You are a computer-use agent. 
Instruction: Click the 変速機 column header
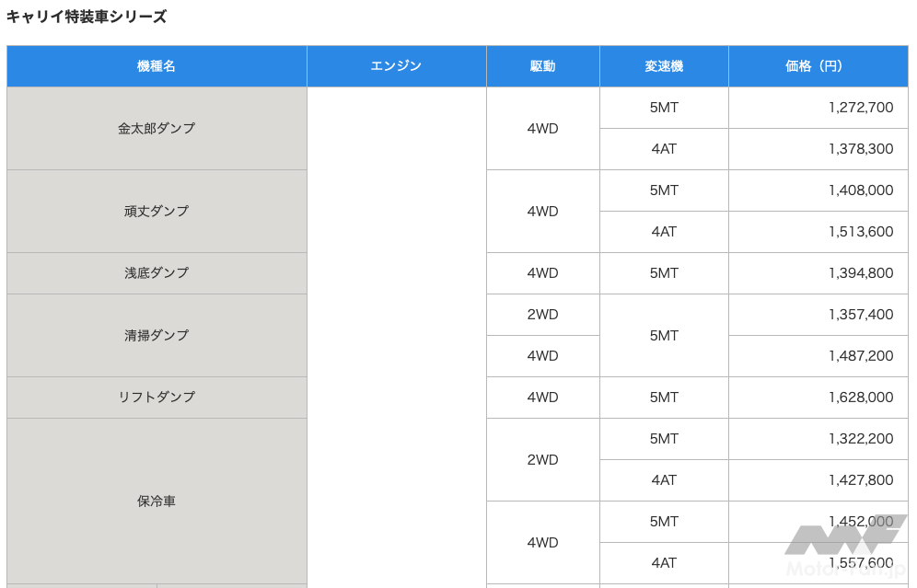664,66
